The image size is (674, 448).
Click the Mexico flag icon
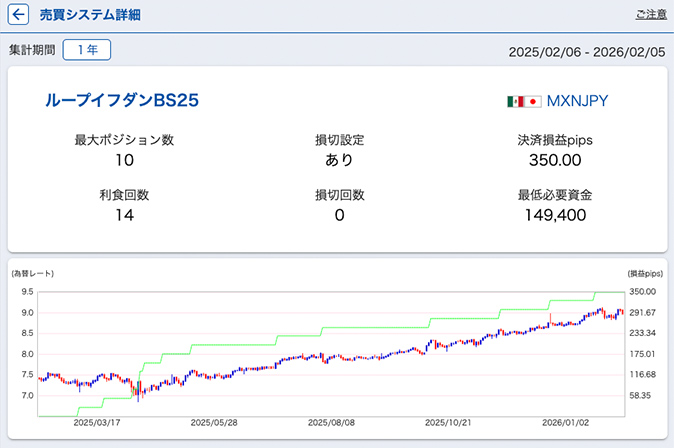point(515,101)
